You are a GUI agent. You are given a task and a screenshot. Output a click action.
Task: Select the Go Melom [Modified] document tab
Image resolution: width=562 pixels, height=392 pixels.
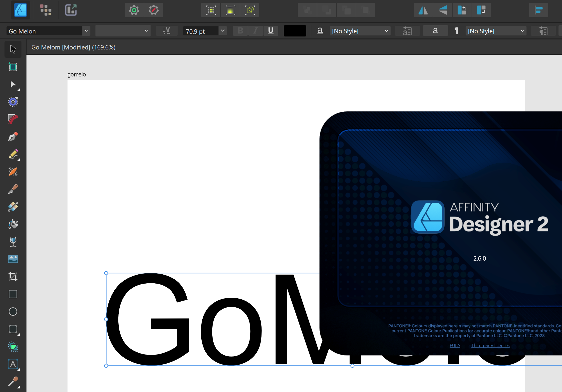(73, 47)
